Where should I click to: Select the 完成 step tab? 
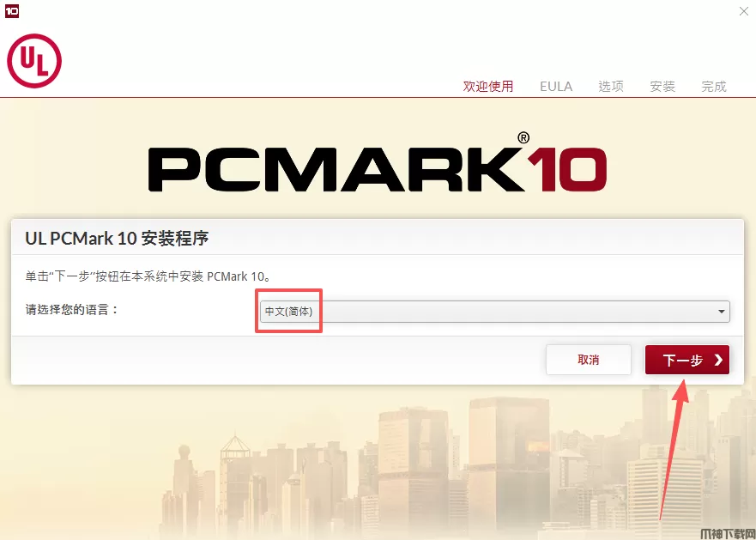[x=714, y=87]
